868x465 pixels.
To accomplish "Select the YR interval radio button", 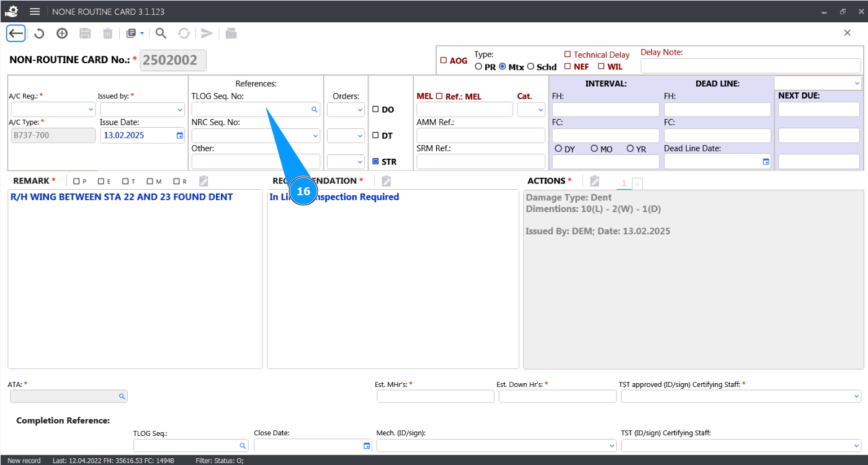I will point(630,149).
